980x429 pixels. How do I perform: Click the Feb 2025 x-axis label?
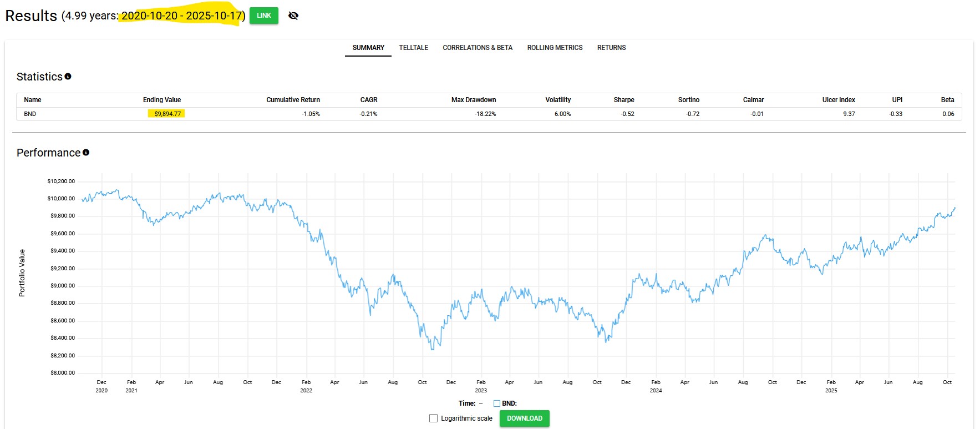click(x=831, y=386)
